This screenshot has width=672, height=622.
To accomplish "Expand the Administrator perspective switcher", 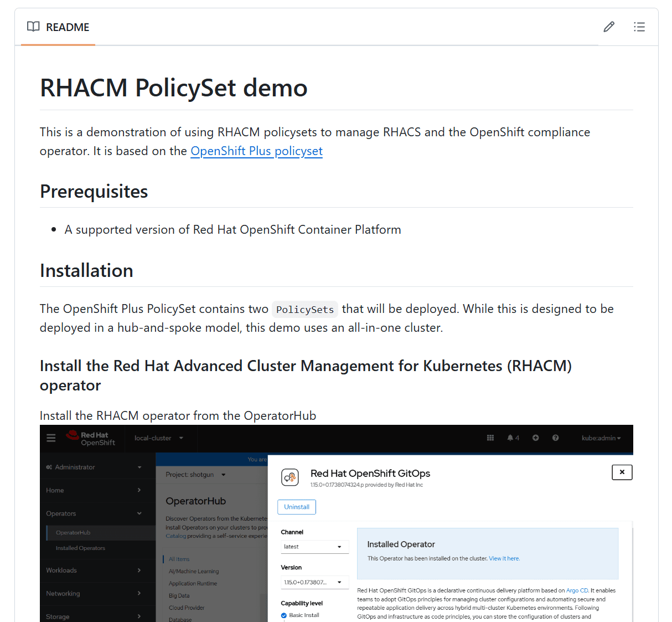I will click(x=94, y=467).
